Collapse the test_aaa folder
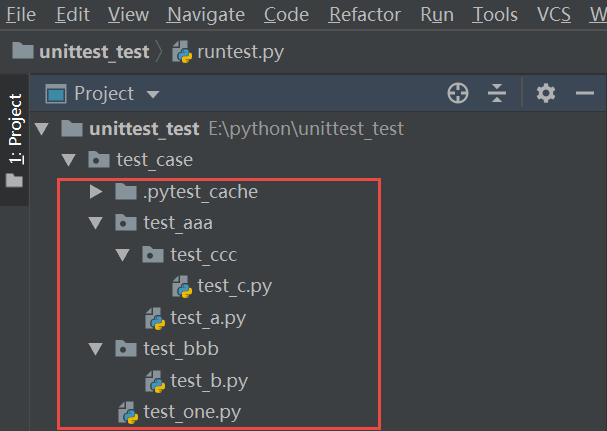The height and width of the screenshot is (431, 607). coord(96,223)
